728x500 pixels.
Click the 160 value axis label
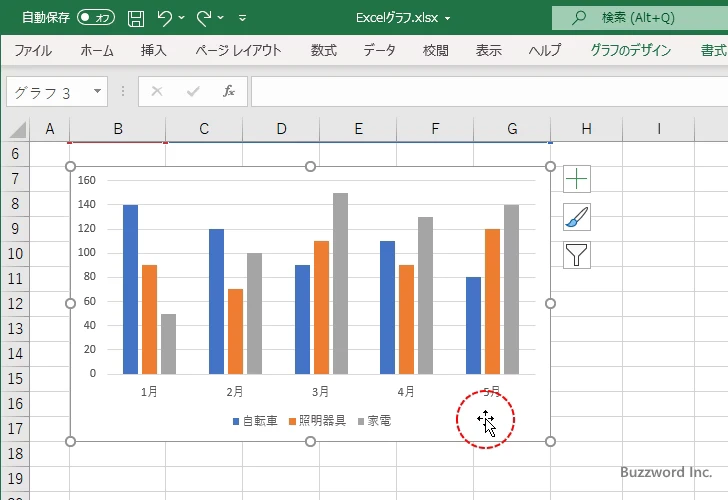pyautogui.click(x=86, y=180)
